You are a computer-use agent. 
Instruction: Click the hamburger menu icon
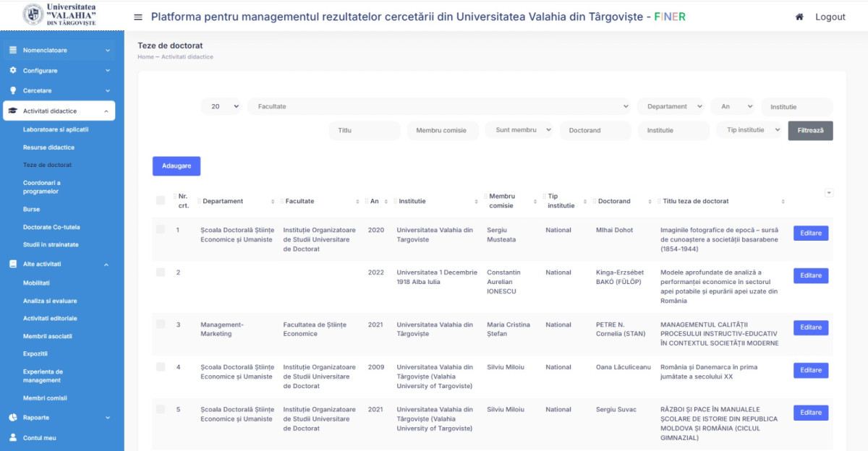point(138,17)
